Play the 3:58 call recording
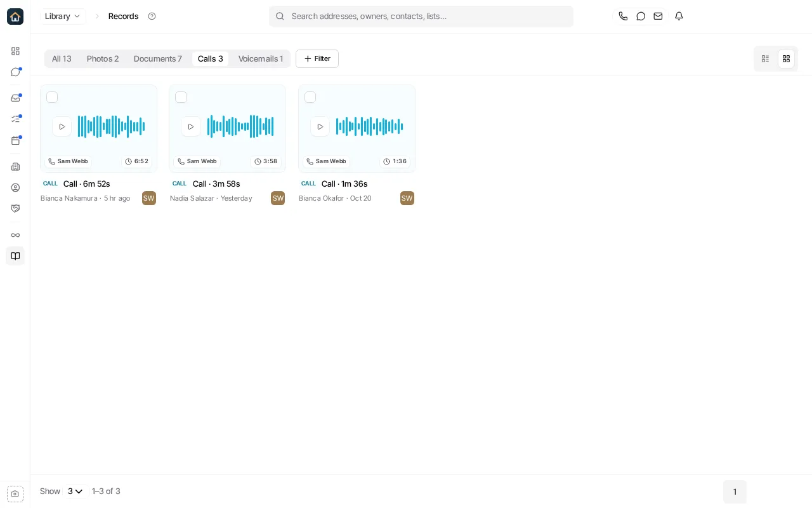 coord(190,126)
